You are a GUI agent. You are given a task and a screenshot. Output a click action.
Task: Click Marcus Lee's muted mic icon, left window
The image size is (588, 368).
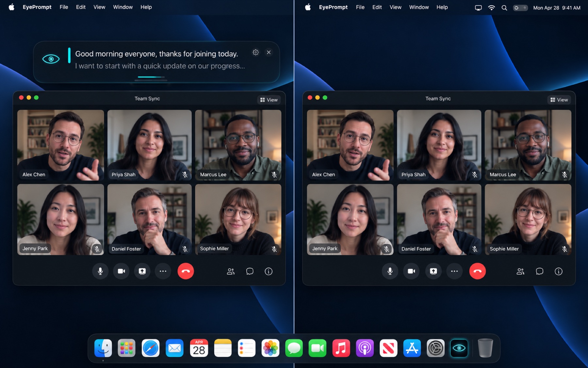274,175
